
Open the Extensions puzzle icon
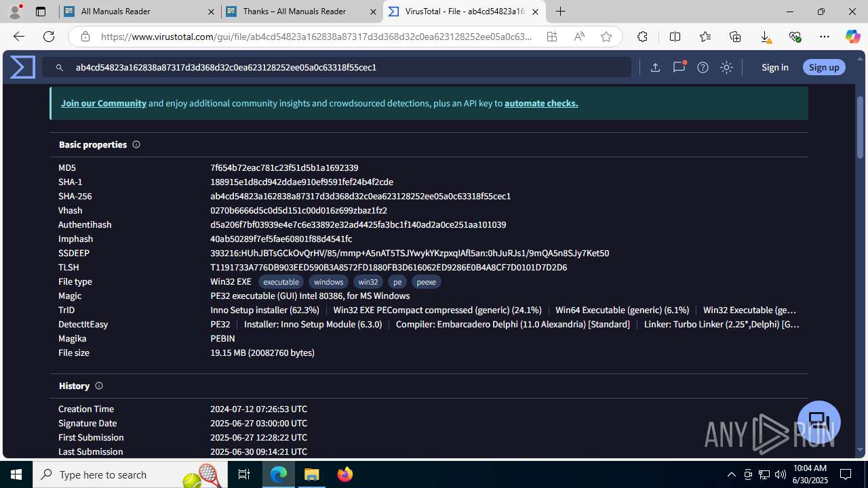(642, 37)
